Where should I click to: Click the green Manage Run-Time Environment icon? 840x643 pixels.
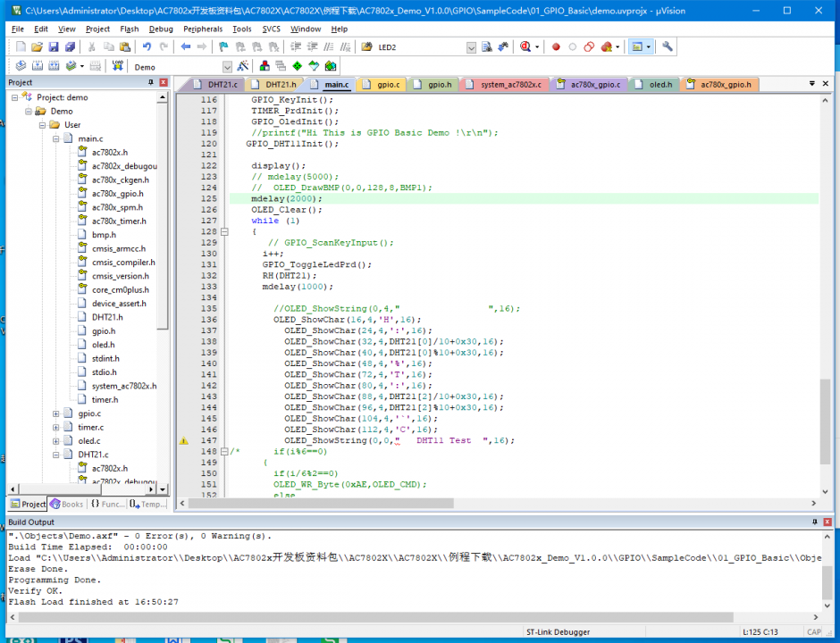click(298, 66)
